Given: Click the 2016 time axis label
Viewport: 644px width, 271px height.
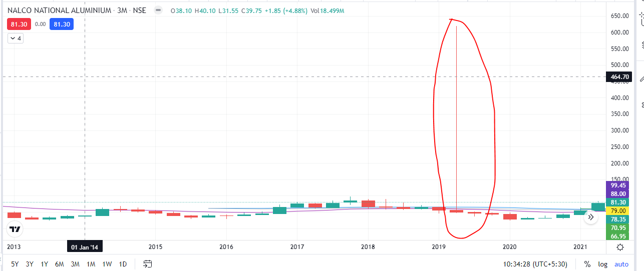Looking at the screenshot, I should 226,247.
